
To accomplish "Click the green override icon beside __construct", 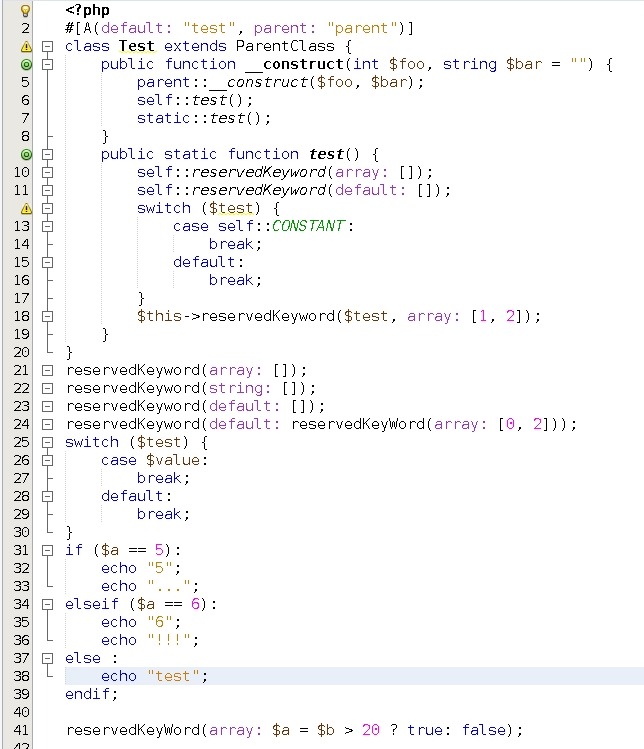I will point(26,64).
